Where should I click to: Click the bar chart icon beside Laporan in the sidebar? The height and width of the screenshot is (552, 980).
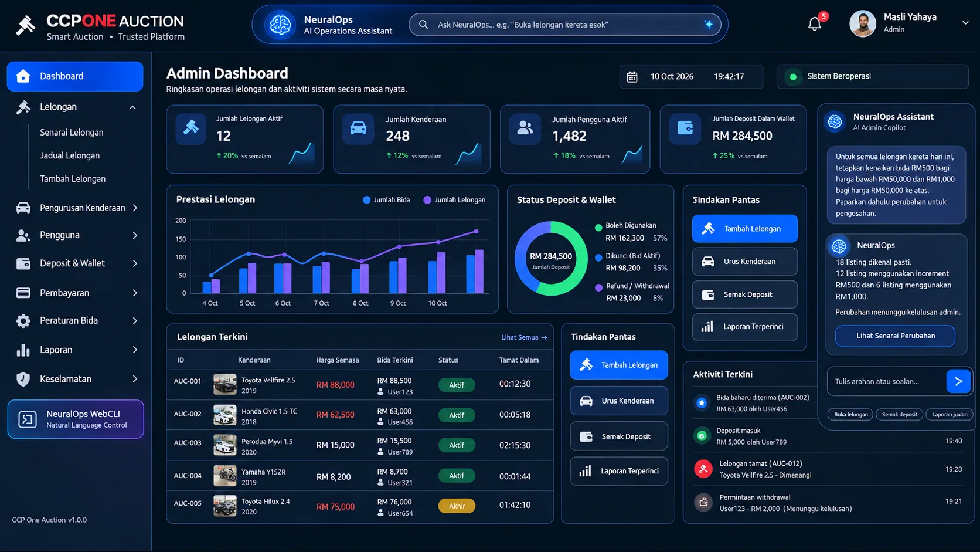click(23, 350)
